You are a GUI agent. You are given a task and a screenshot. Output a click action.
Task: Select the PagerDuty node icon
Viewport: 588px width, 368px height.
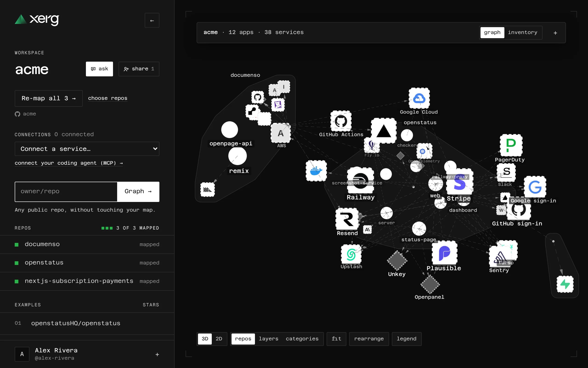click(511, 145)
